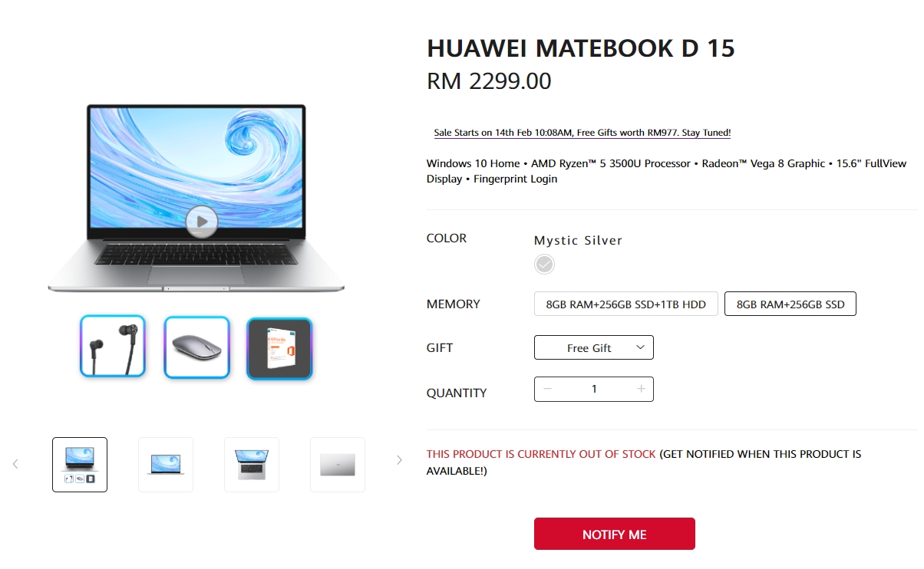This screenshot has height=569, width=924.
Task: Click the Free Gift dropdown chevron
Action: [640, 347]
